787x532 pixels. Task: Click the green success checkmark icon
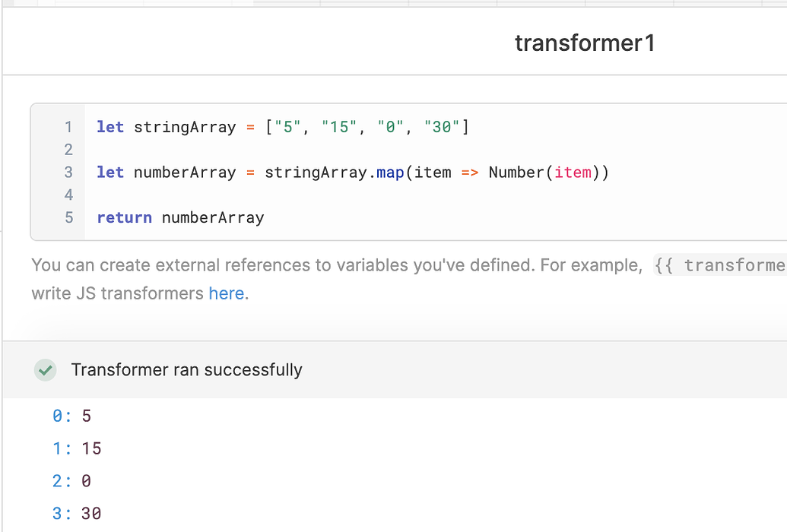coord(46,369)
